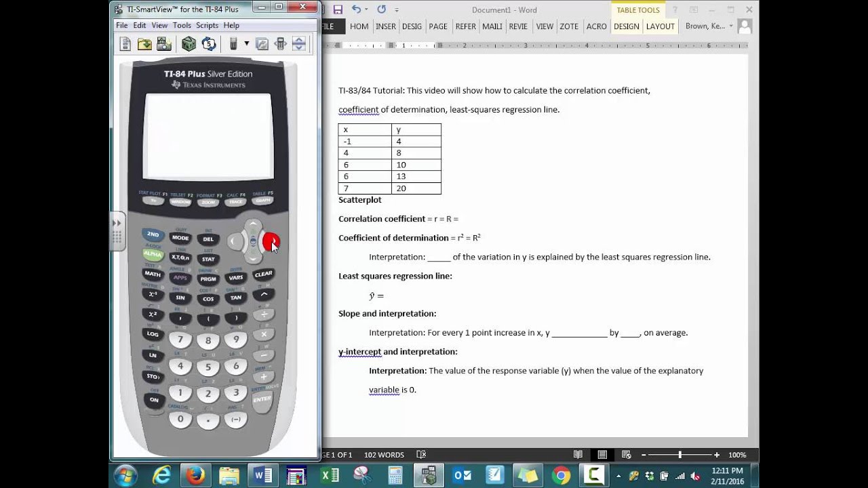The width and height of the screenshot is (868, 488).
Task: Open the File menu in TI-SmartView
Action: tap(122, 25)
